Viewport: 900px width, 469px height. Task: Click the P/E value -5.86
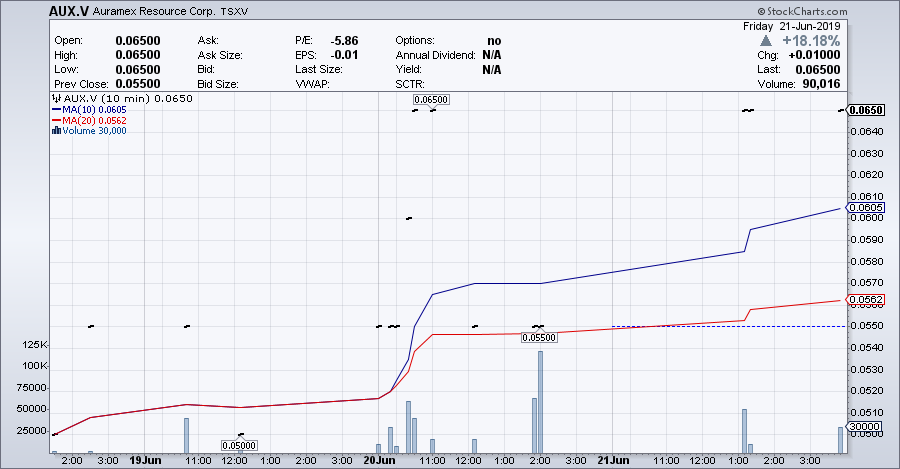(344, 41)
